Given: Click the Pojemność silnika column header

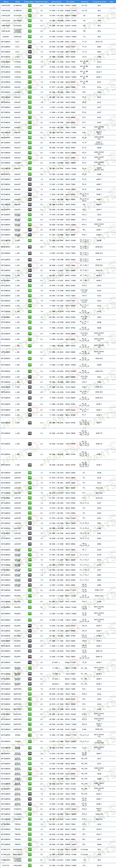Looking at the screenshot, I should 42,1.
